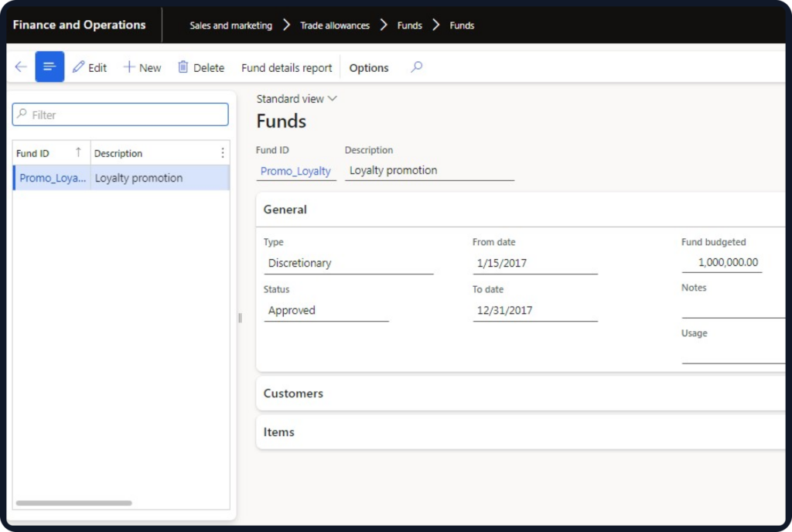The width and height of the screenshot is (792, 532).
Task: Click To date field 12/31/2017
Action: coord(535,310)
